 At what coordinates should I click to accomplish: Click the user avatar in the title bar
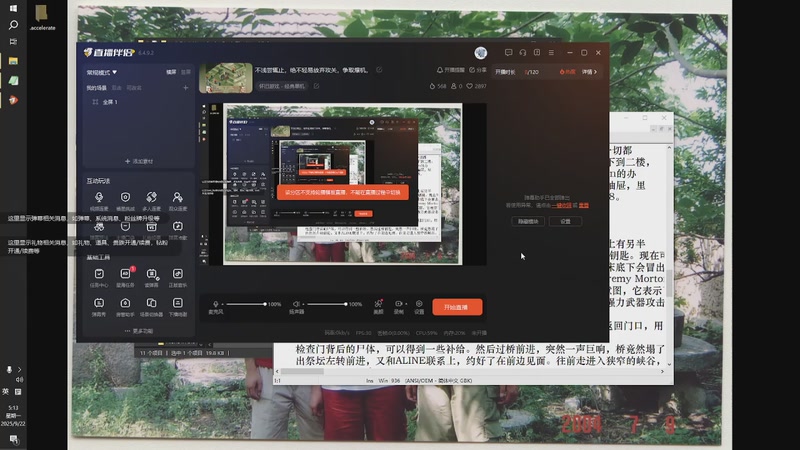[481, 53]
